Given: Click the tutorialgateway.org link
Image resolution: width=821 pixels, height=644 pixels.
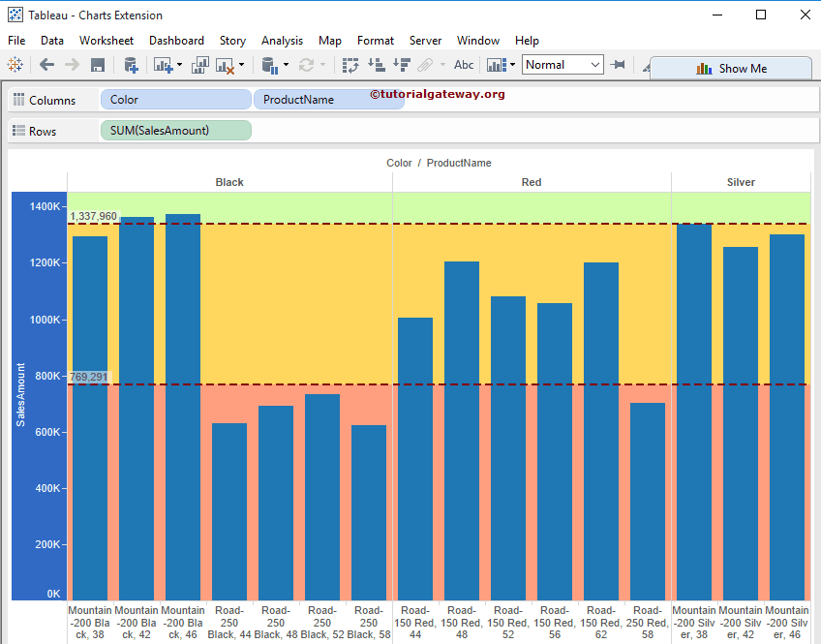Looking at the screenshot, I should (x=435, y=95).
